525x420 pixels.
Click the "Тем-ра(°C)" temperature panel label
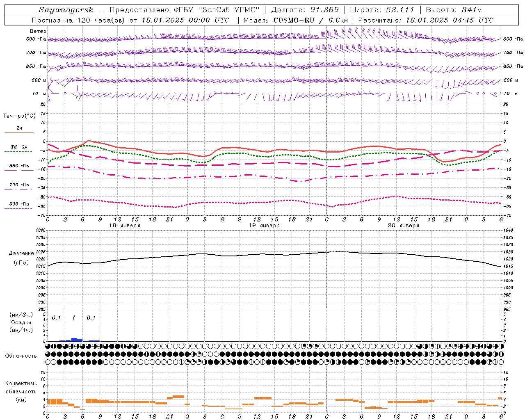tap(19, 116)
